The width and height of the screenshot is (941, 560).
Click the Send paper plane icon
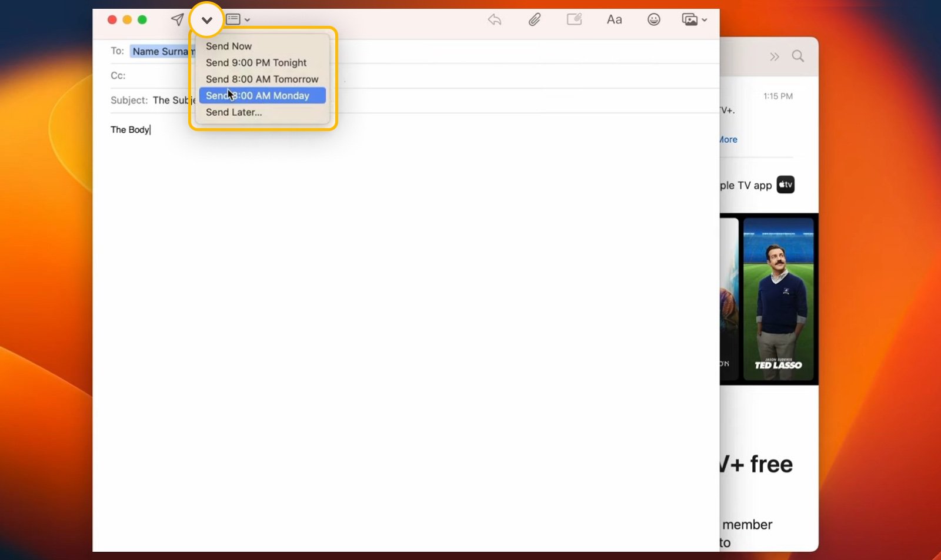pyautogui.click(x=177, y=19)
